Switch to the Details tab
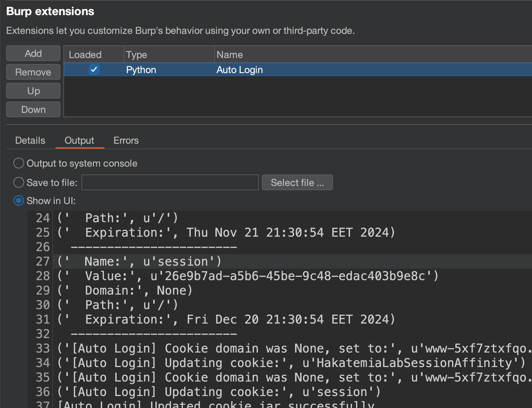Viewport: 532px width, 408px height. 30,140
